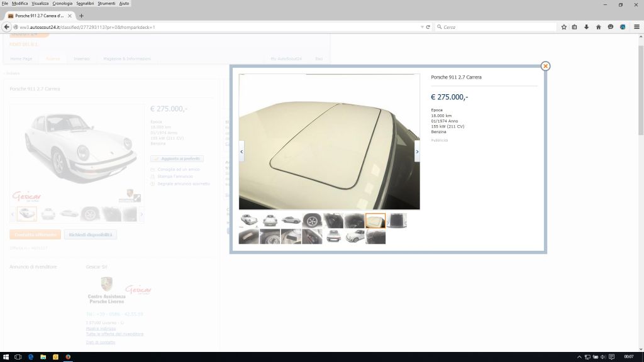Open Task View on the taskbar

(x=18, y=357)
